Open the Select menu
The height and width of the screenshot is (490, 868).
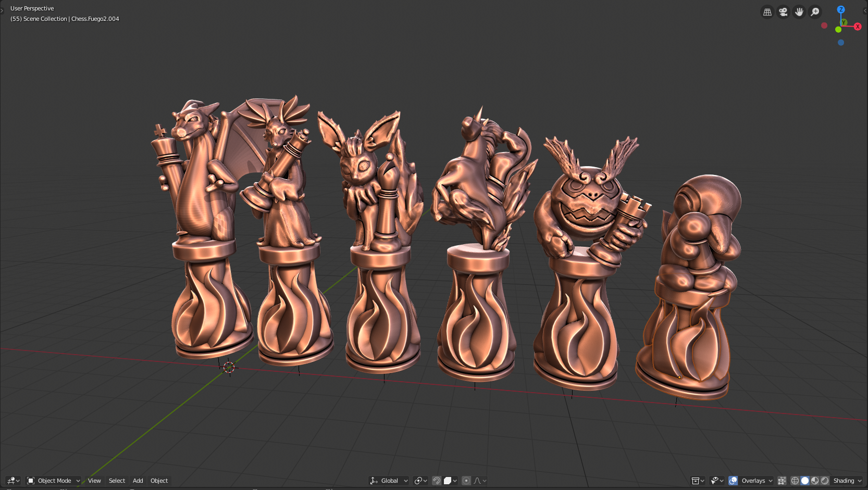pyautogui.click(x=117, y=481)
